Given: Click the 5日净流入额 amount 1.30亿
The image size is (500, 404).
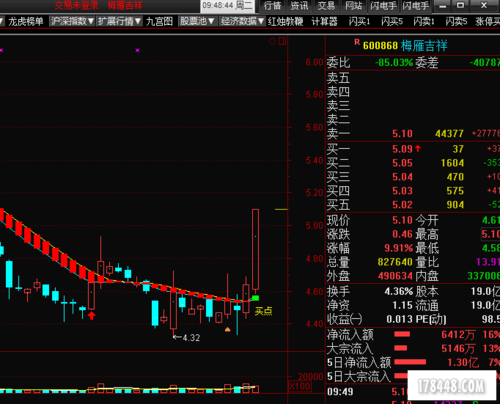Looking at the screenshot, I should click(463, 362).
